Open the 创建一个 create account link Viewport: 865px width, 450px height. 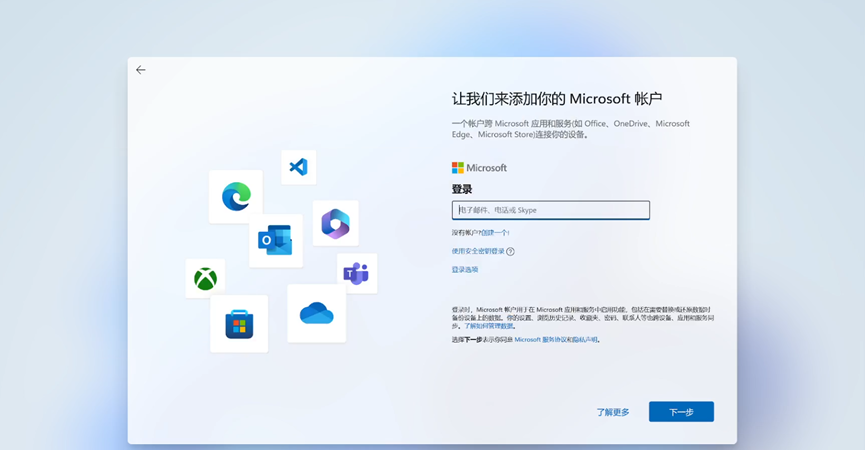pos(495,232)
